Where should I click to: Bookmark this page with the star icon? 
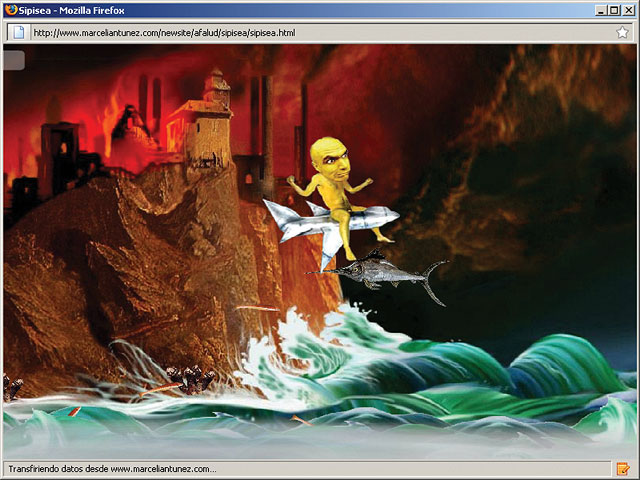coord(622,32)
